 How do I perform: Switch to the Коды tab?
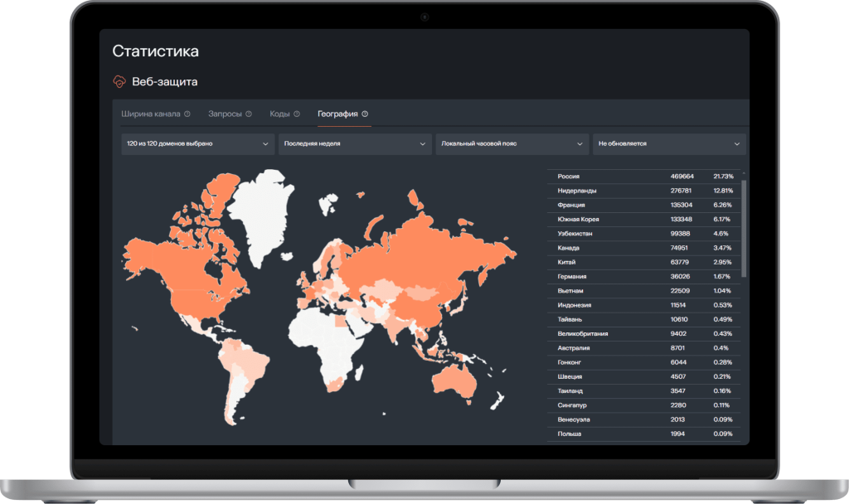279,114
